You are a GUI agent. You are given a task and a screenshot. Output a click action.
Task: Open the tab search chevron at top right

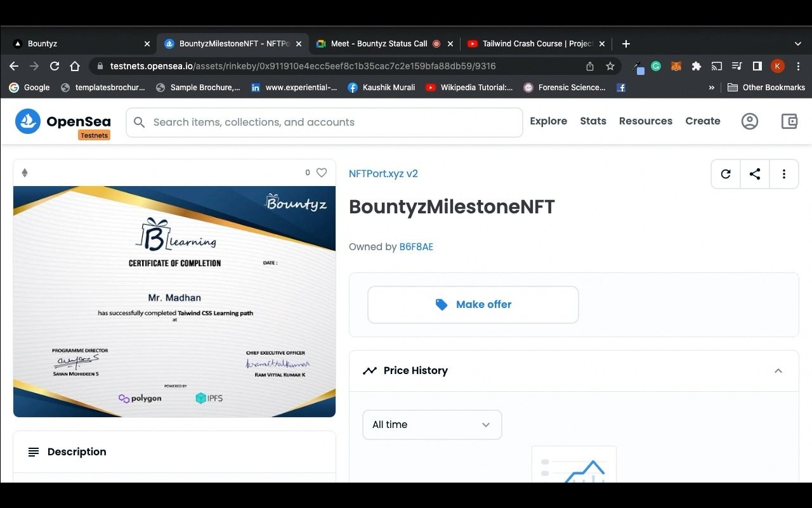coord(798,44)
